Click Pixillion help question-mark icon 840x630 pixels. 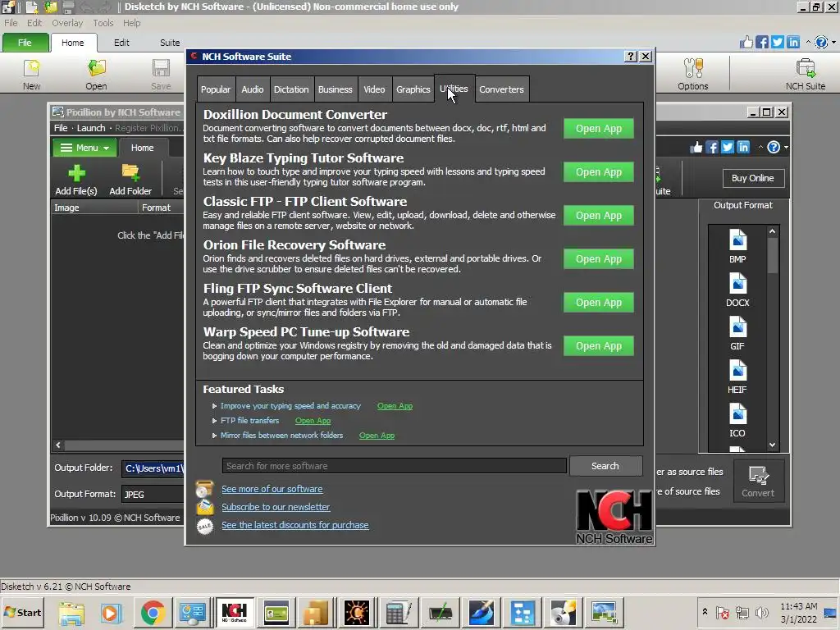pos(774,147)
